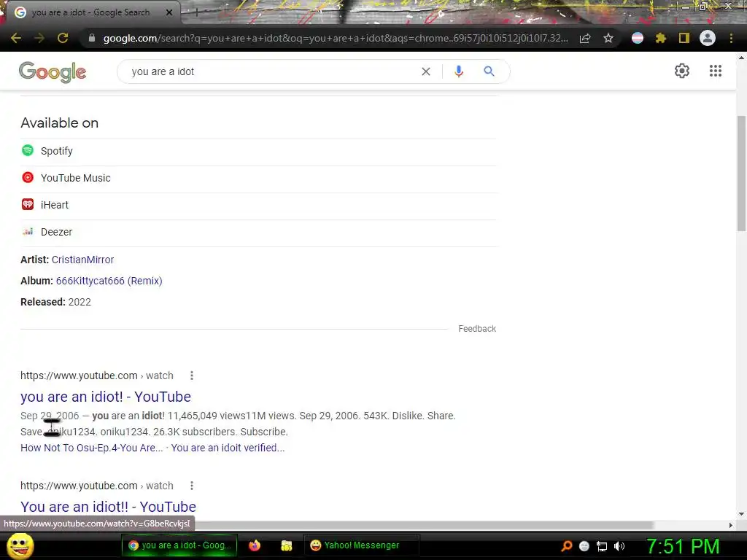Open 'How Not To Osu-Ep.4-You Are...' link
Viewport: 747px width, 560px height.
(91, 448)
